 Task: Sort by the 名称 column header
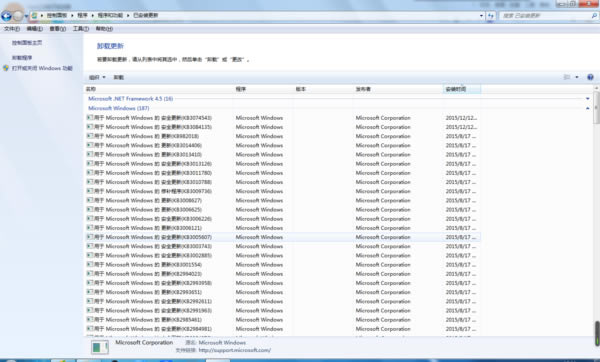coord(158,89)
